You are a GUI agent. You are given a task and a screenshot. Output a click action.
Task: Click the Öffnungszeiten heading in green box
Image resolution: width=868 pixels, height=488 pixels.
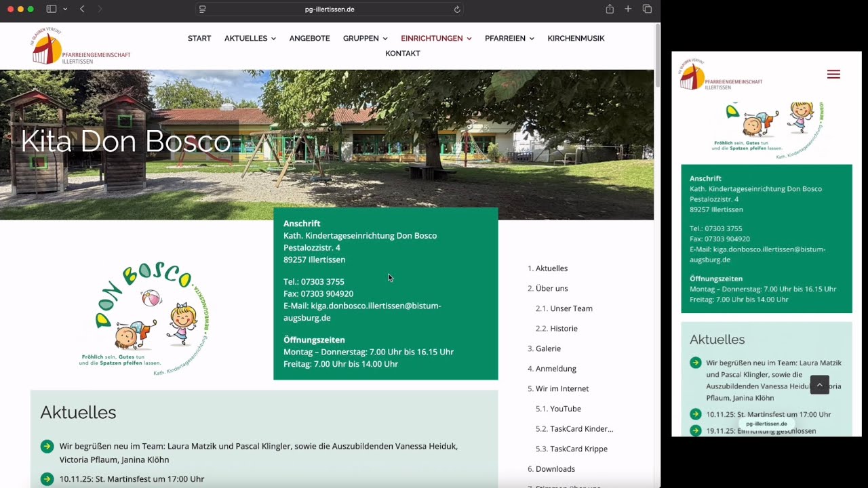pyautogui.click(x=314, y=340)
